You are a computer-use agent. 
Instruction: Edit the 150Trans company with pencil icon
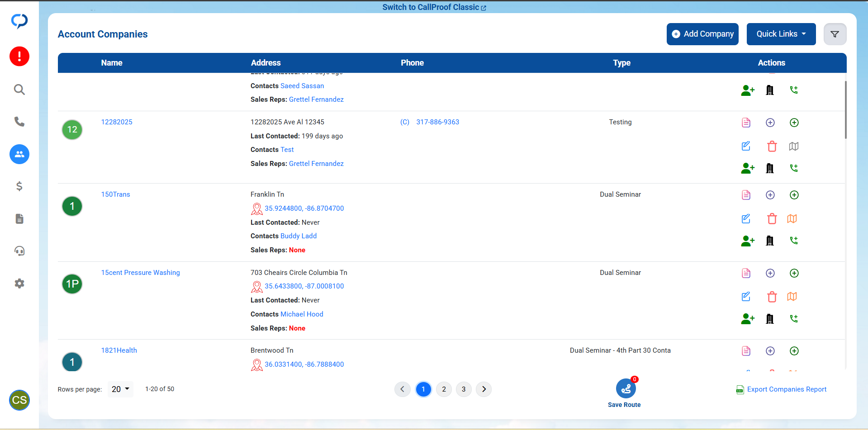pyautogui.click(x=746, y=219)
